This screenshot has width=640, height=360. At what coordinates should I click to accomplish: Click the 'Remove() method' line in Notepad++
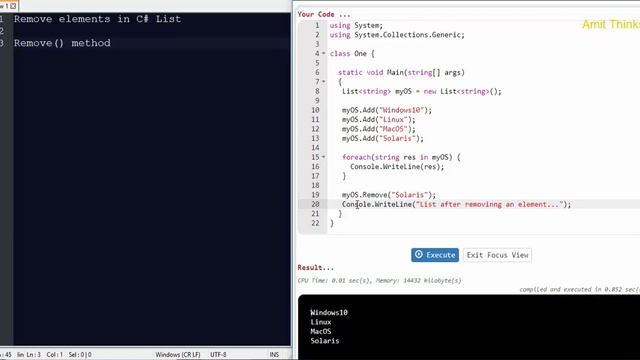tap(62, 43)
